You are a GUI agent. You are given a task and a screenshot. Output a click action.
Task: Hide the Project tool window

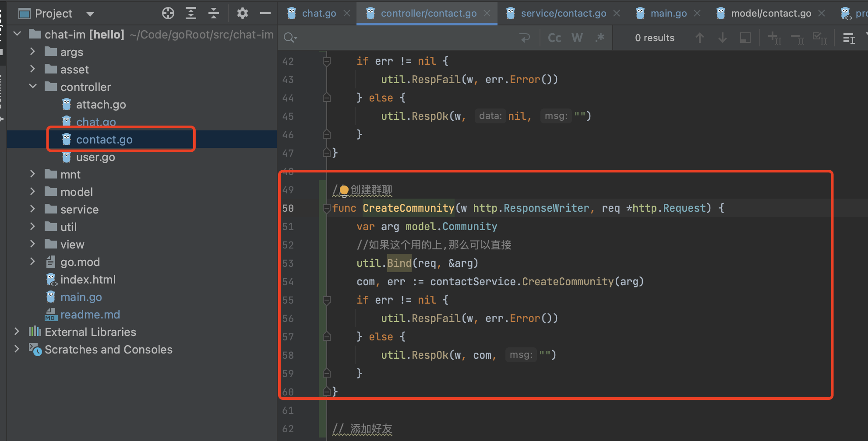pyautogui.click(x=265, y=13)
